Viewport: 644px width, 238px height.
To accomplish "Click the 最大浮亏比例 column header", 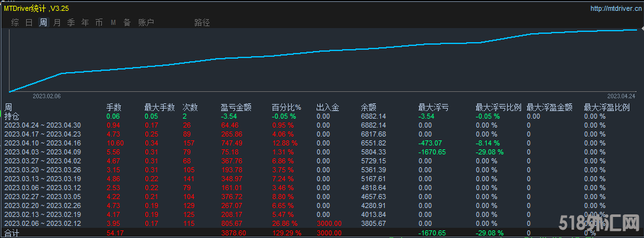I will pyautogui.click(x=498, y=108).
